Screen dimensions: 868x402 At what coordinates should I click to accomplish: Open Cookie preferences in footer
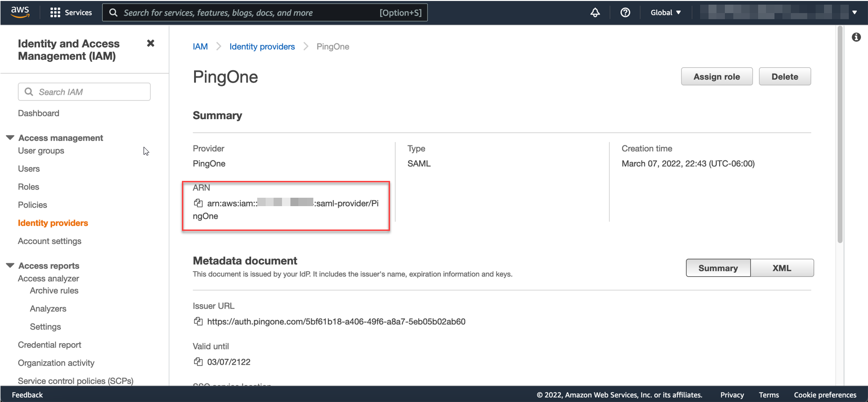(825, 395)
